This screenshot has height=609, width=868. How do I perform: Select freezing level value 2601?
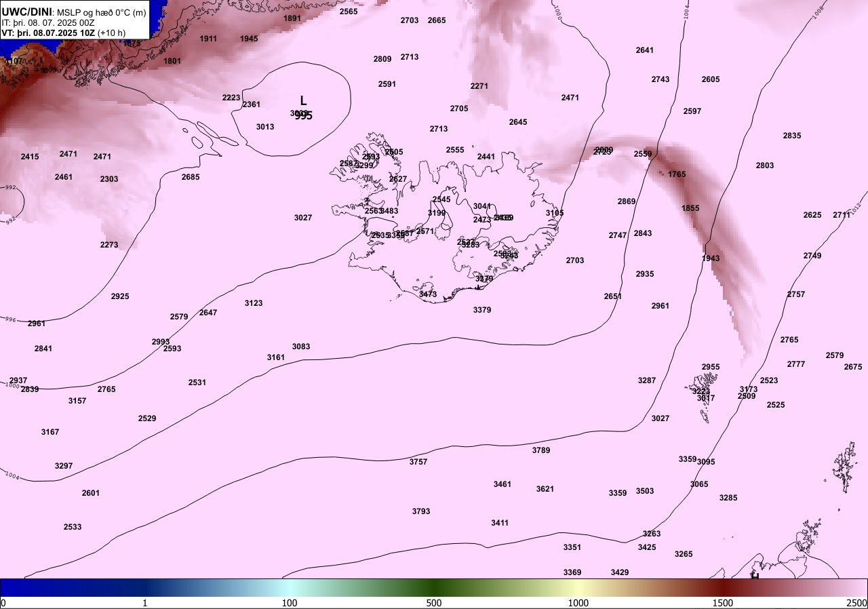(x=91, y=493)
